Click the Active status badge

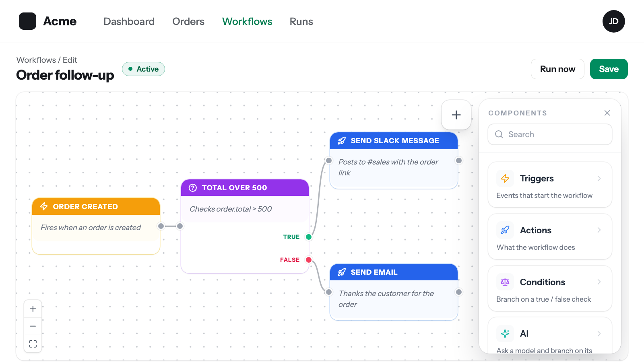(x=143, y=69)
